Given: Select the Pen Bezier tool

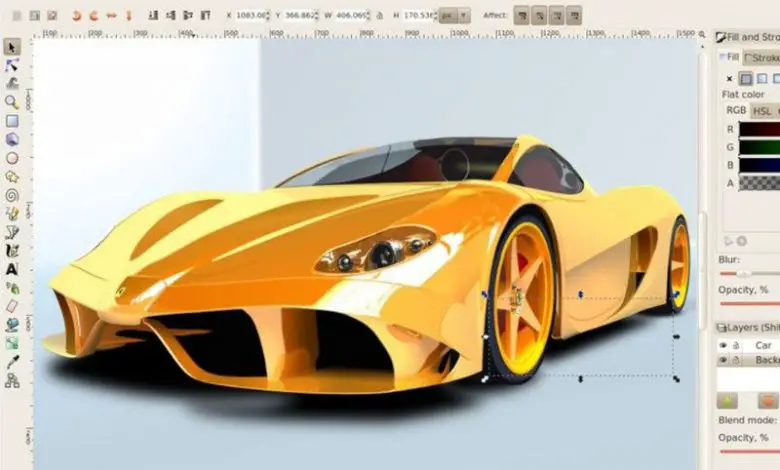Looking at the screenshot, I should 11,232.
